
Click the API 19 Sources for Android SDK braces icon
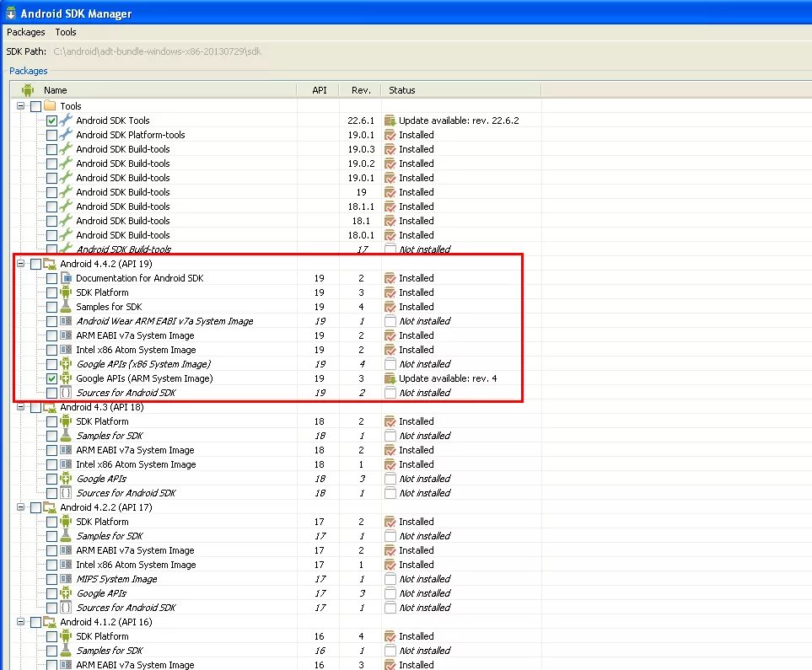pos(66,393)
